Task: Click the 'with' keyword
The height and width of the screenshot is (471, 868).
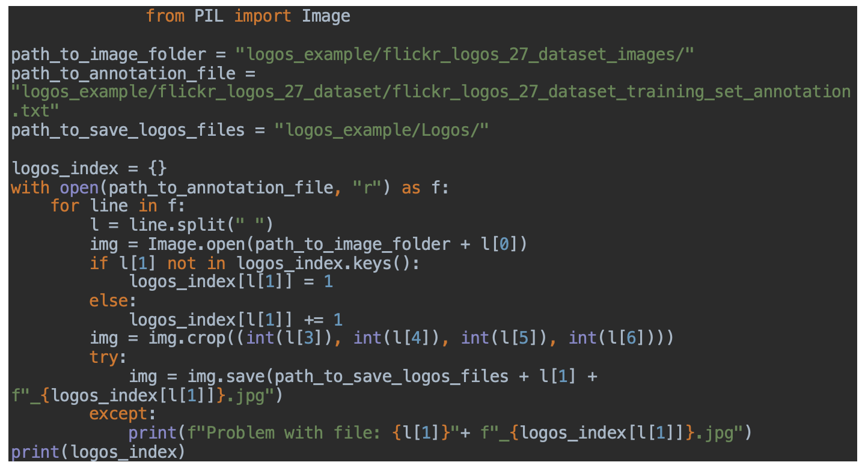Action: coord(30,188)
